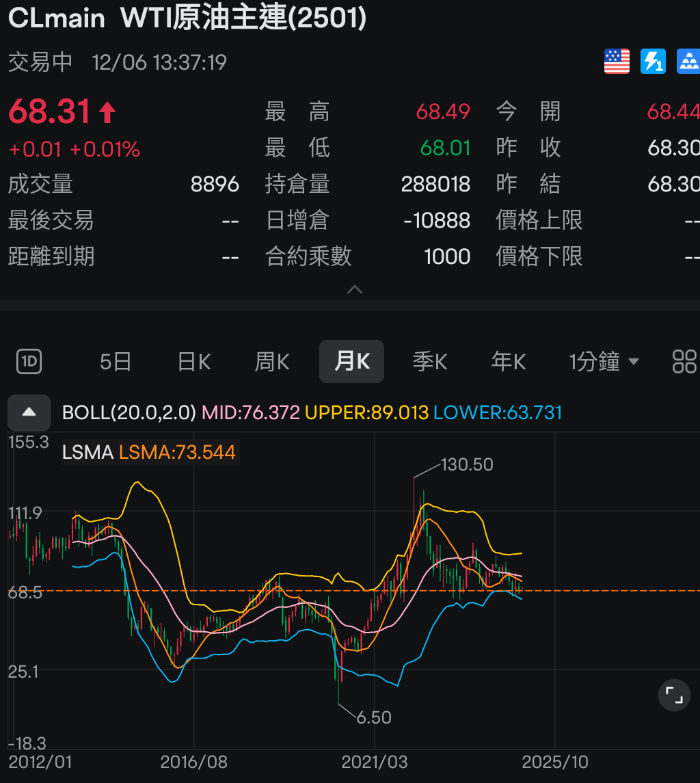Screen dimensions: 700x783
Task: Tap the blue futures category icon
Action: point(688,62)
